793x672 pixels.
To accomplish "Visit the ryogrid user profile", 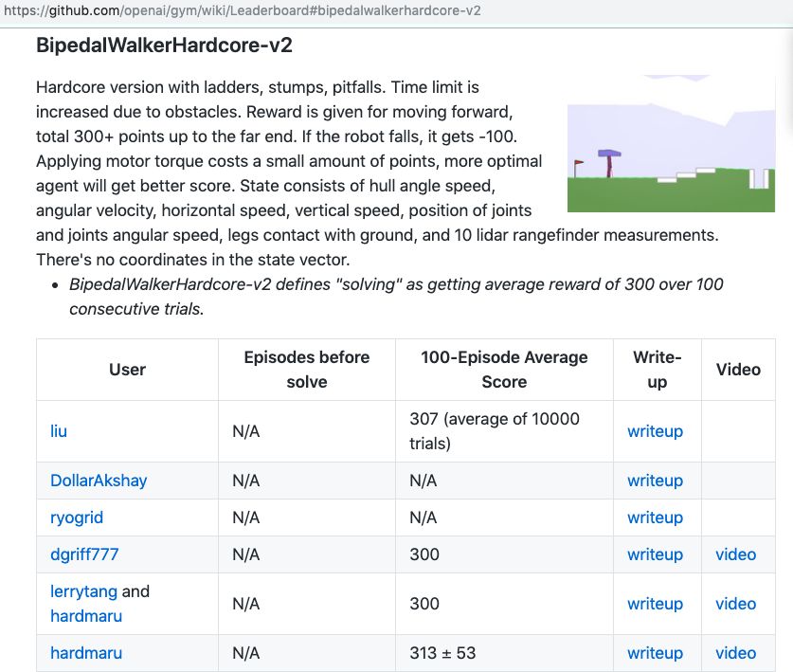I will (77, 518).
